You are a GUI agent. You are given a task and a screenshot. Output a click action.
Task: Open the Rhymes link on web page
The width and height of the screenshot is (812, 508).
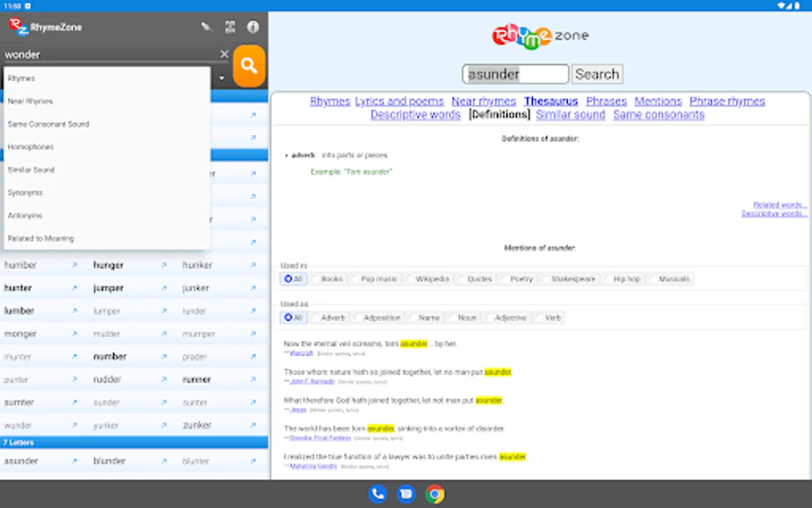pyautogui.click(x=330, y=101)
